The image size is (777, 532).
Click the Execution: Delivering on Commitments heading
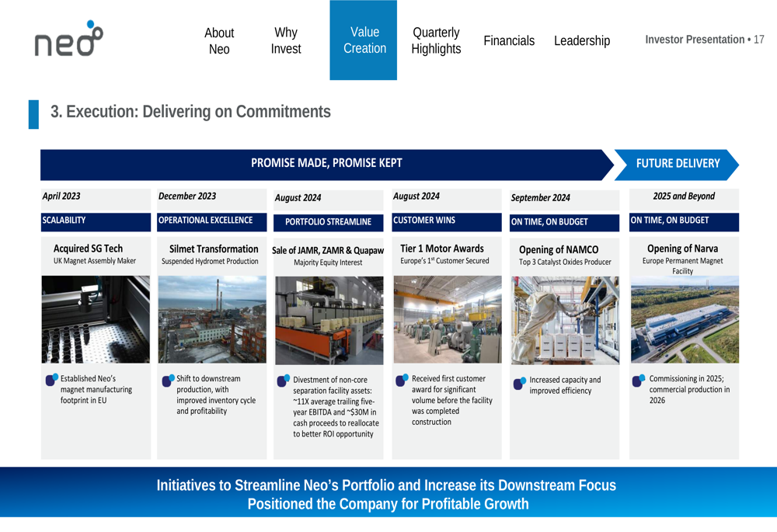(x=191, y=112)
